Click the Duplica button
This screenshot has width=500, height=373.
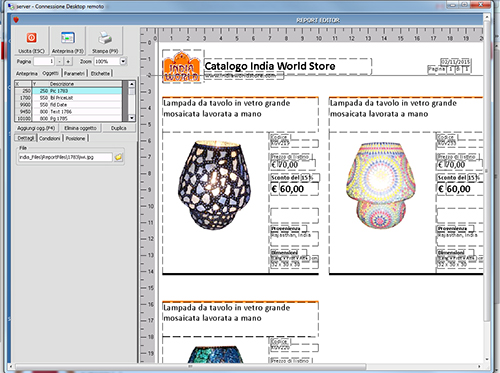point(119,128)
